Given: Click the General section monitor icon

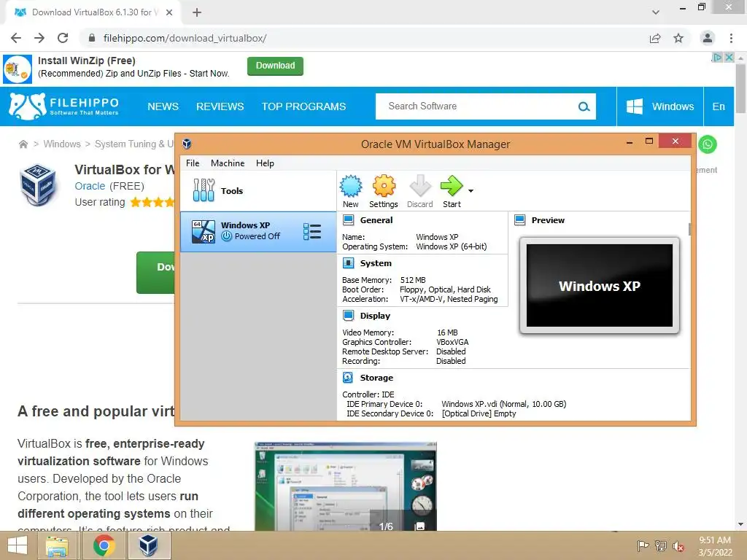Looking at the screenshot, I should click(x=348, y=220).
